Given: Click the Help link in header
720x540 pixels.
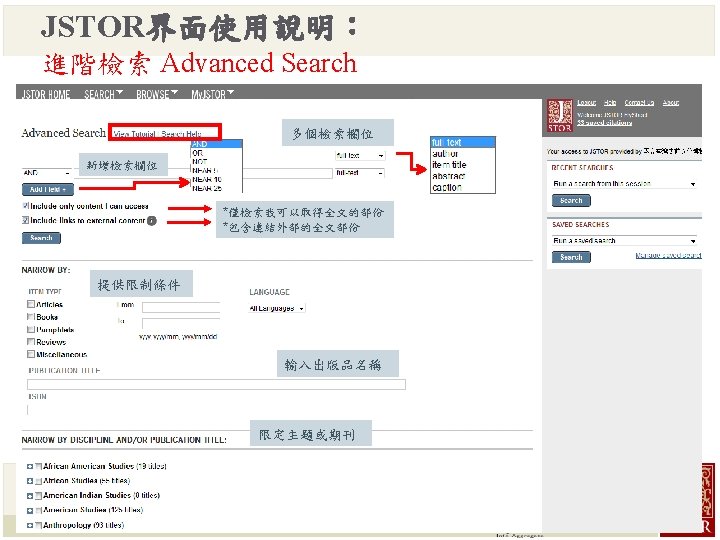Looking at the screenshot, I should pos(610,102).
